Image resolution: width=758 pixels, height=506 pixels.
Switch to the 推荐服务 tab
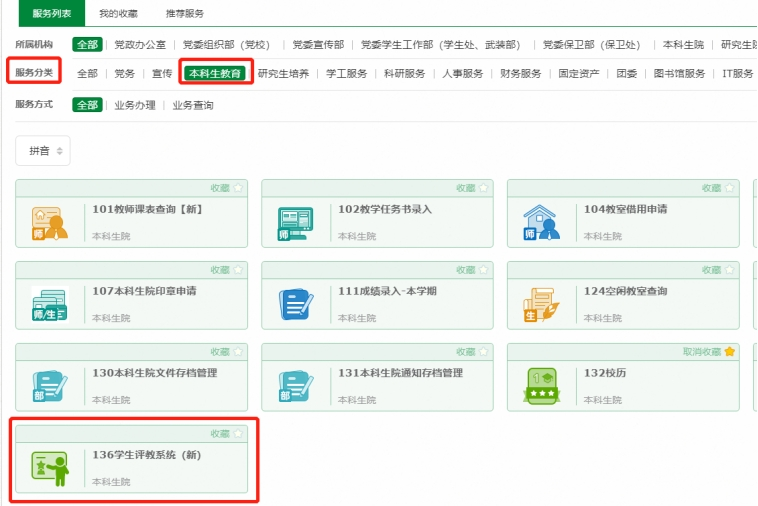185,14
